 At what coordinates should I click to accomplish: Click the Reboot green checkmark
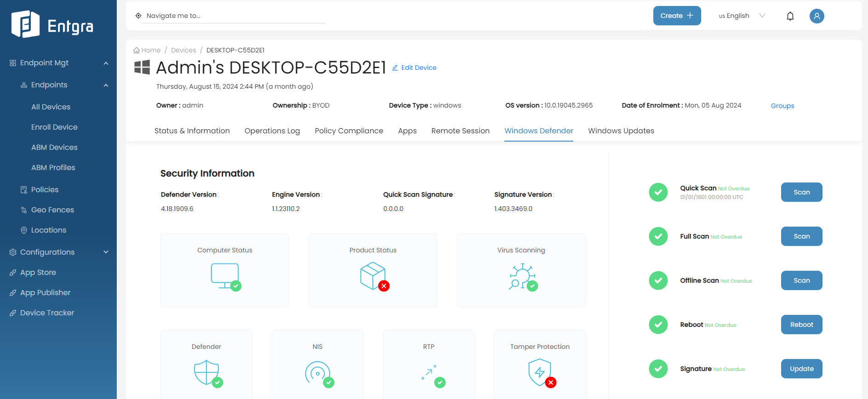coord(658,325)
